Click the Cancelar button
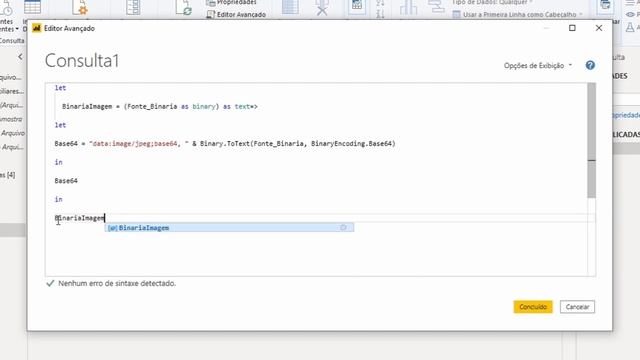The height and width of the screenshot is (360, 640). coord(577,307)
